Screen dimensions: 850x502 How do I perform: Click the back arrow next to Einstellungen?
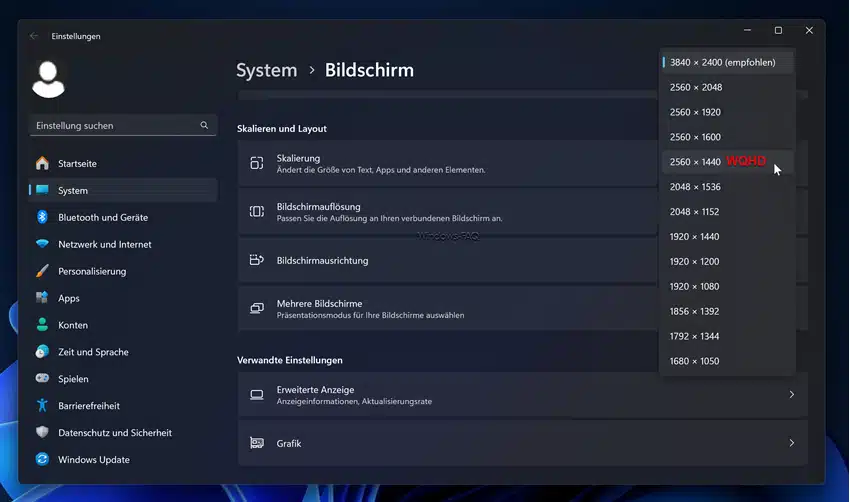(x=34, y=36)
